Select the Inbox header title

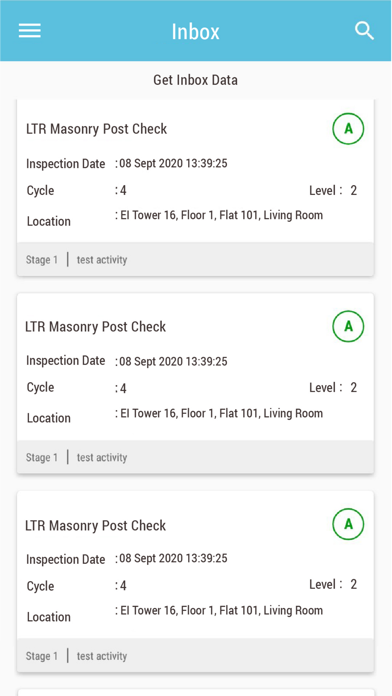click(x=196, y=32)
